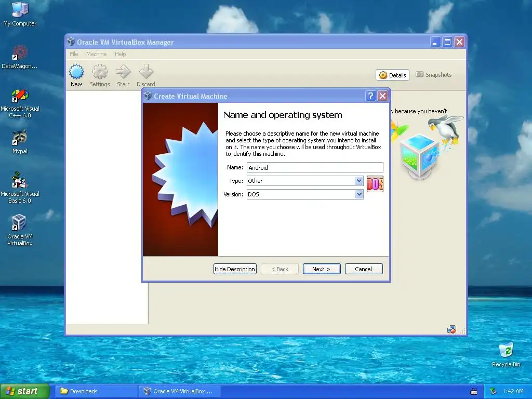Click the keyboard icon in system tray
Viewport: 532px width, 399px height.
[474, 392]
